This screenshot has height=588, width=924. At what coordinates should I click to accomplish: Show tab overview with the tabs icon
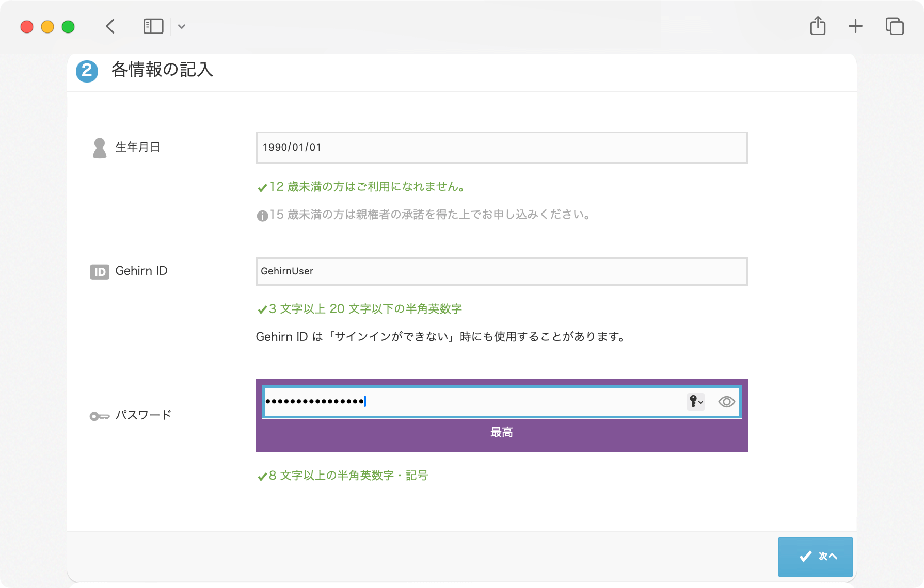pyautogui.click(x=895, y=26)
